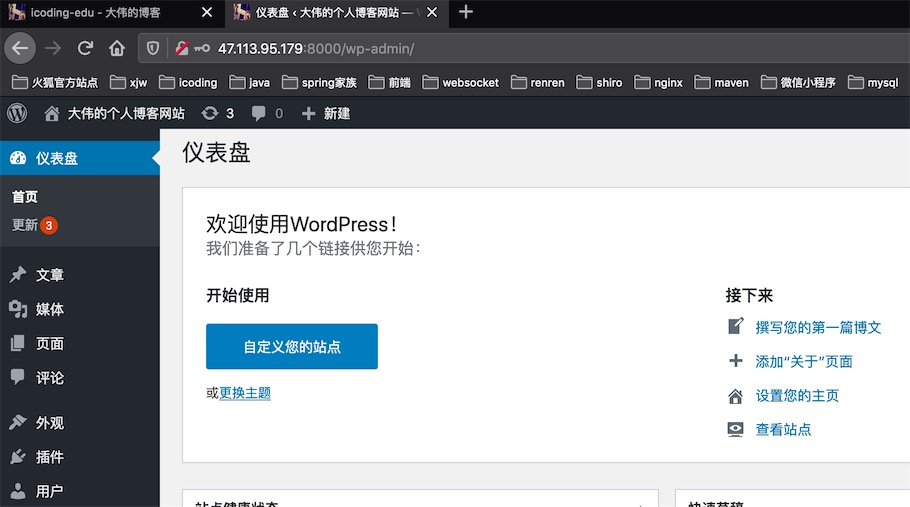Click the pushpin icon for 文章

[18, 274]
